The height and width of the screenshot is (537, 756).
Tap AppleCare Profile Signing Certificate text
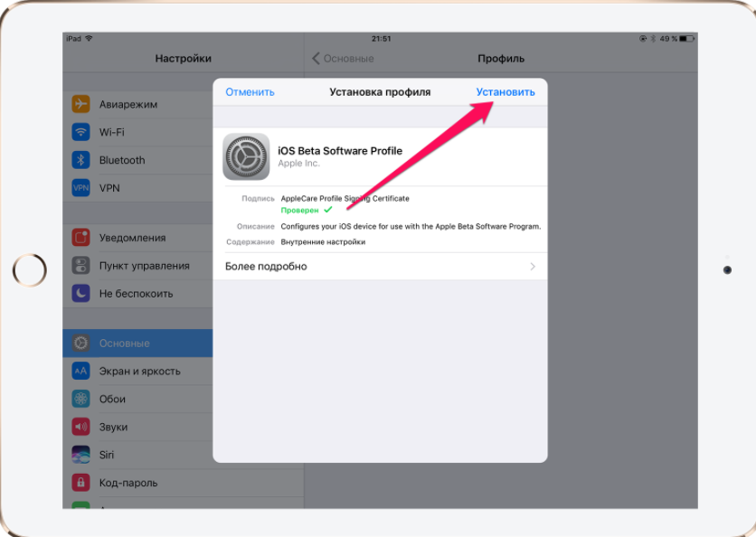[x=345, y=199]
